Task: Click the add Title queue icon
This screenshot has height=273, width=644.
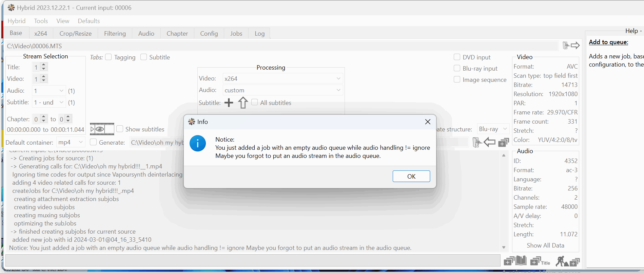Action: pos(540,262)
